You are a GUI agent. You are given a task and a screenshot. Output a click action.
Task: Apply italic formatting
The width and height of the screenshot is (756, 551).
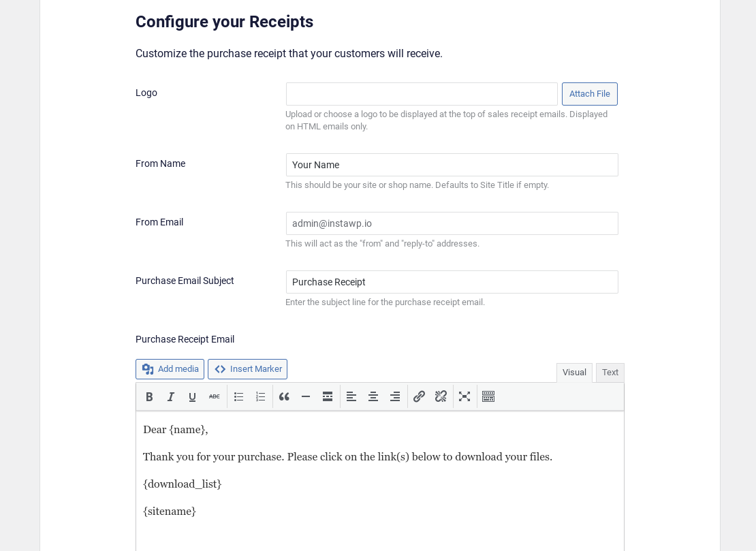point(171,396)
